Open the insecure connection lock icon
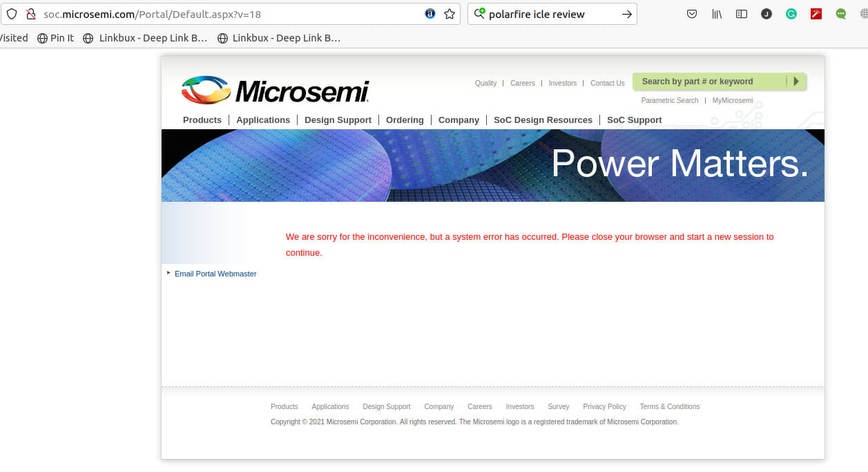This screenshot has width=868, height=472. pyautogui.click(x=30, y=14)
